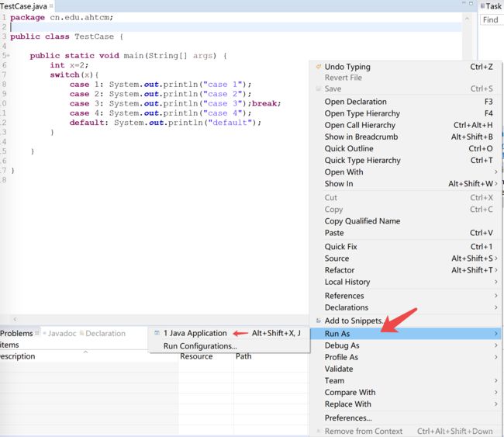Select Quick Outline entry
Image resolution: width=504 pixels, height=437 pixels.
point(406,148)
